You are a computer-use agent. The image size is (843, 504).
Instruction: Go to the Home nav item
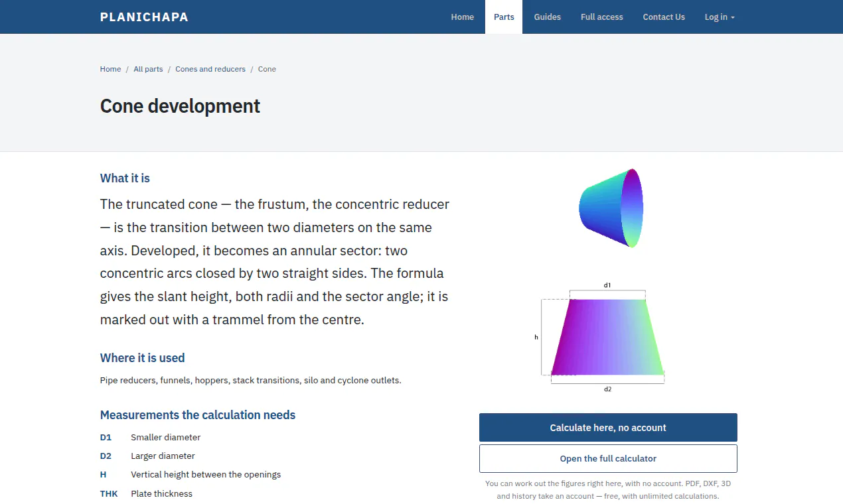tap(463, 17)
